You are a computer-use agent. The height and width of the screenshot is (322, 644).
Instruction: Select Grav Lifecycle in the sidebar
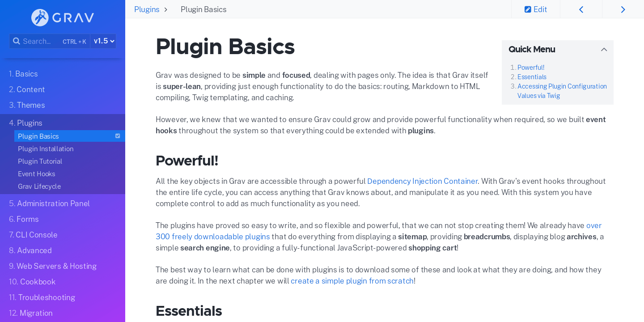click(x=39, y=186)
